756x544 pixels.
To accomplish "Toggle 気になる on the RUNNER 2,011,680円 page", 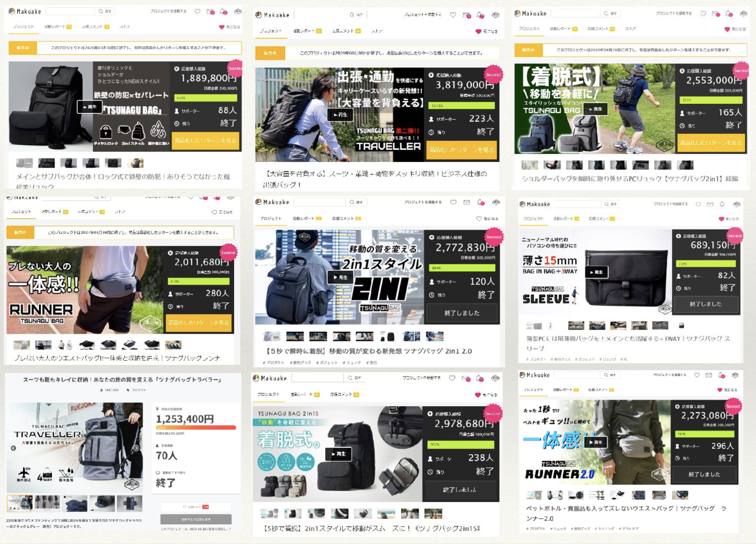I will coord(222,212).
